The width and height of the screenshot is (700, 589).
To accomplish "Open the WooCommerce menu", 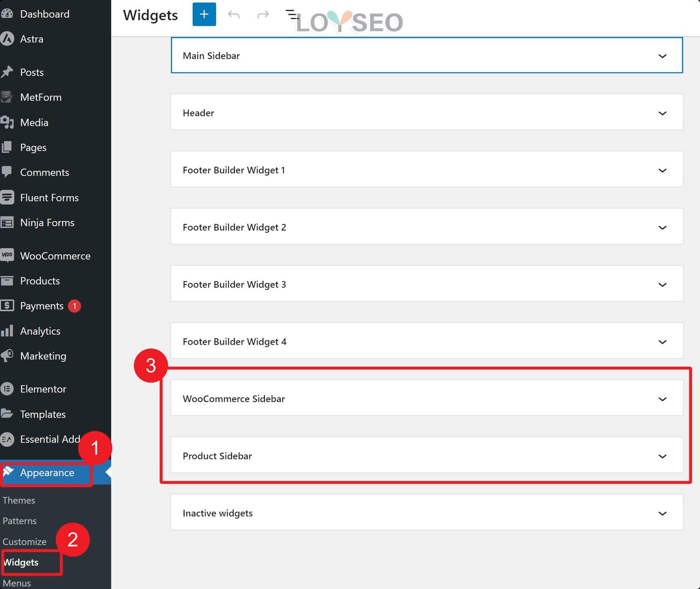I will 56,256.
